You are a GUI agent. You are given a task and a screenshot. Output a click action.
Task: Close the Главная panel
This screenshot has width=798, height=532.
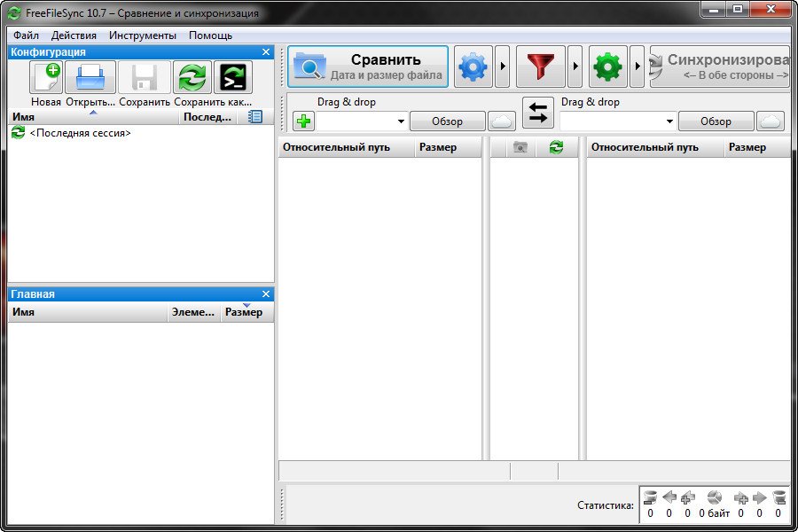click(266, 293)
